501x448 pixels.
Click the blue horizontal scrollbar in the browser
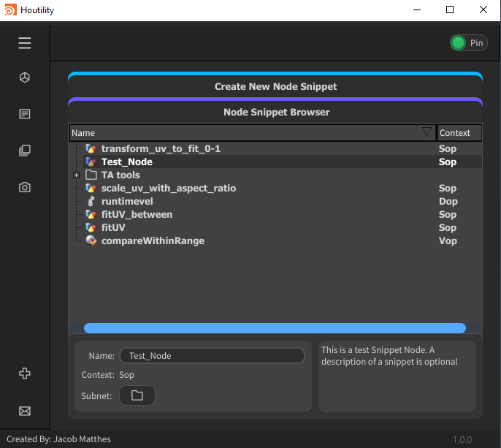(275, 328)
